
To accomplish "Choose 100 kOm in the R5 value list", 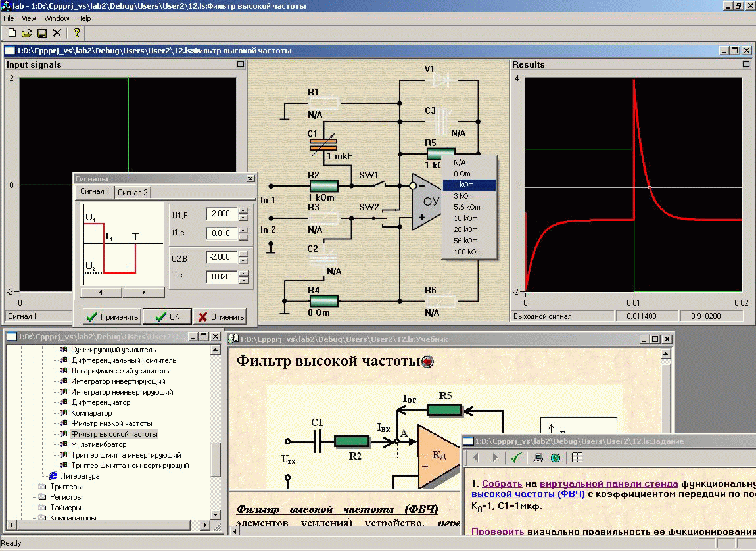I will coord(469,252).
